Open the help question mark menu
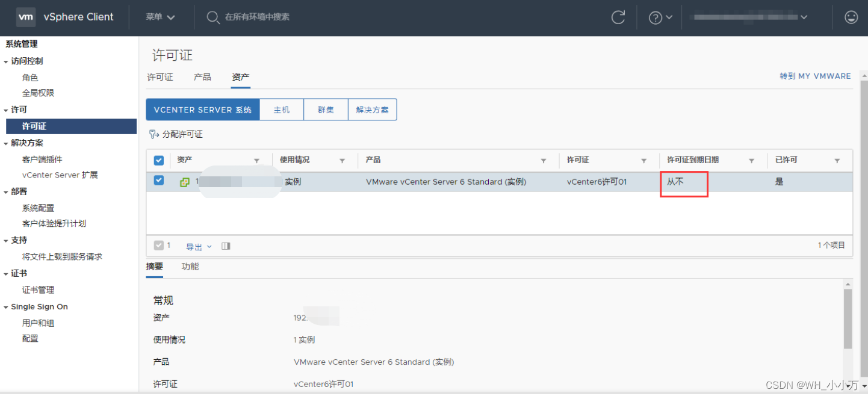This screenshot has height=396, width=868. pos(660,17)
